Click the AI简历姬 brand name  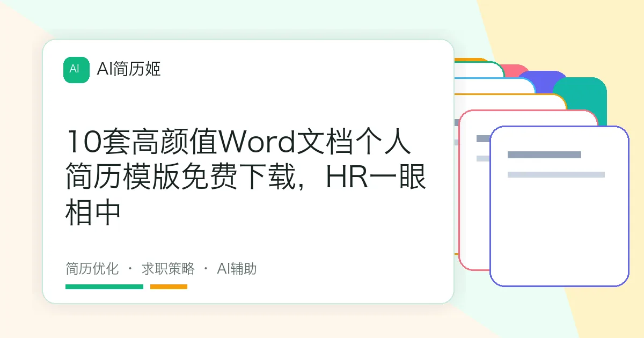[x=128, y=69]
